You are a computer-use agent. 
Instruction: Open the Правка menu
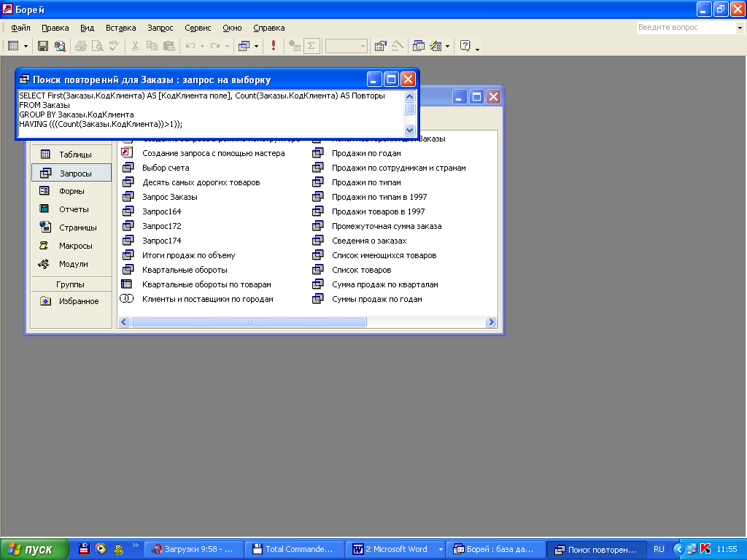(55, 28)
